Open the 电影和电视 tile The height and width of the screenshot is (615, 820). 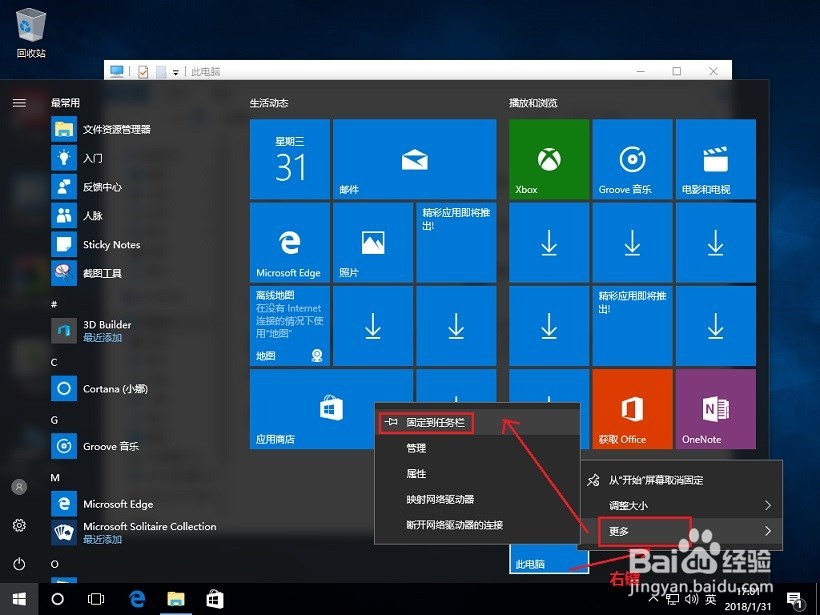(x=715, y=158)
